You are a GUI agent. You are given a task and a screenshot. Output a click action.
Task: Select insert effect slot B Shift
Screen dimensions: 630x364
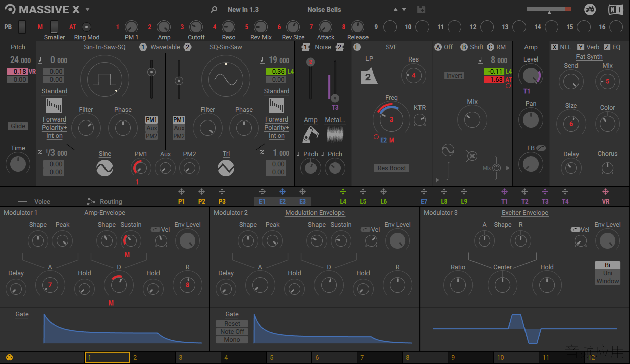(472, 47)
